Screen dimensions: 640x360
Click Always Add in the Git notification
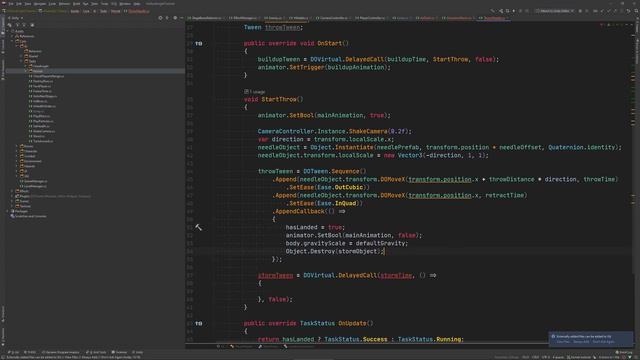click(581, 342)
